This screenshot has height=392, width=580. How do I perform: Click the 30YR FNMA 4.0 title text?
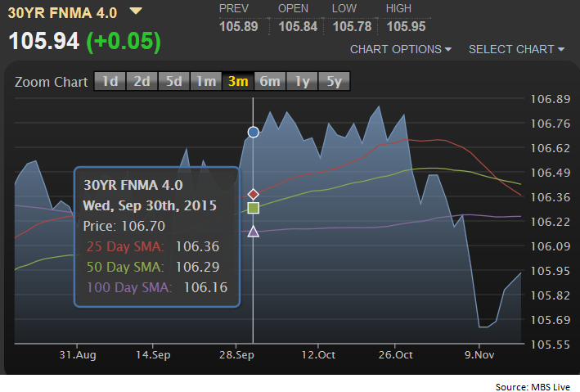tap(62, 13)
